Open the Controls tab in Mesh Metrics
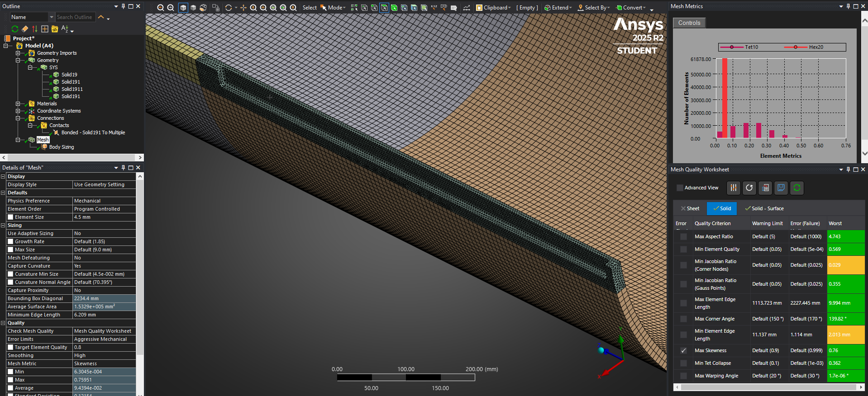This screenshot has height=396, width=868. [689, 23]
